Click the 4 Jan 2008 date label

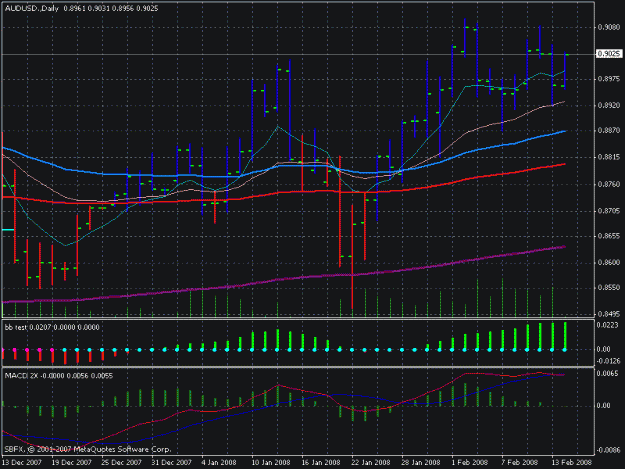click(219, 463)
